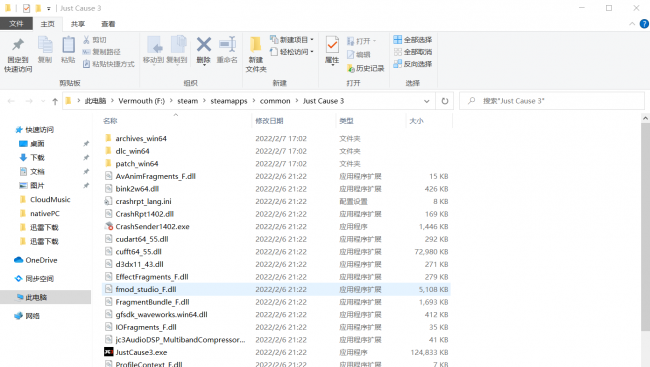
Task: Select the patch_win64 folder
Action: coord(137,164)
